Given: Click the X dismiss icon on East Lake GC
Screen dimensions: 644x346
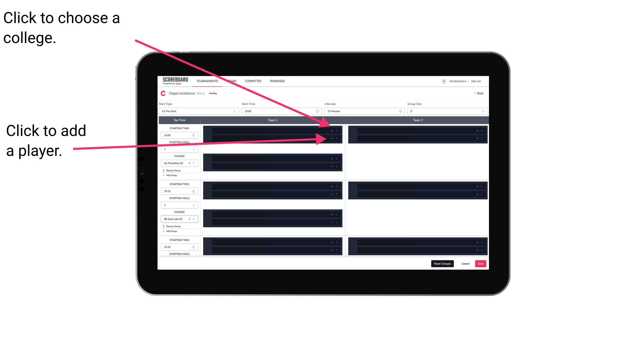Looking at the screenshot, I should tap(191, 218).
